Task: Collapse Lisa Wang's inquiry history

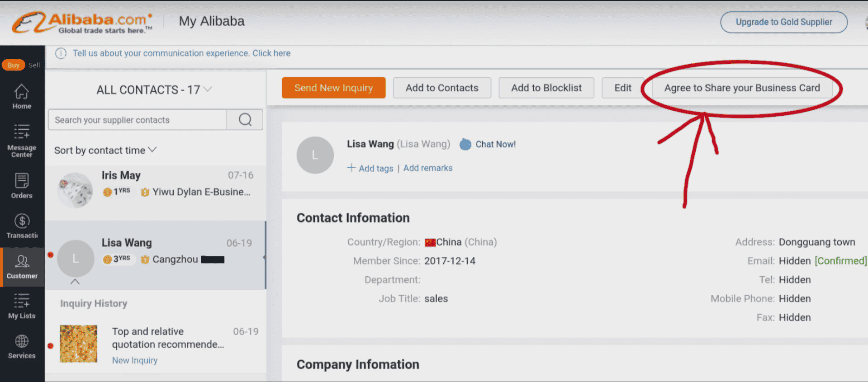Action: [x=75, y=282]
